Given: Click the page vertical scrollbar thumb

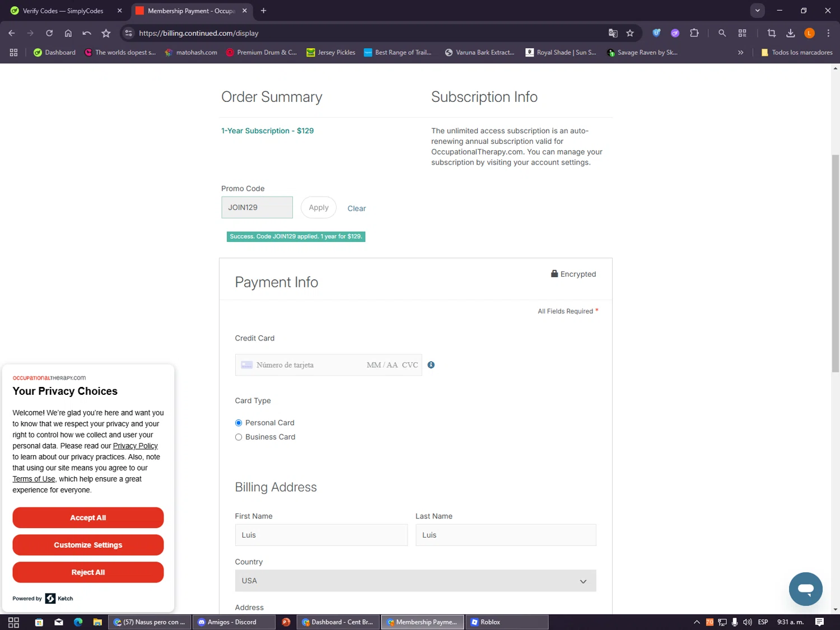Looking at the screenshot, I should (835, 263).
